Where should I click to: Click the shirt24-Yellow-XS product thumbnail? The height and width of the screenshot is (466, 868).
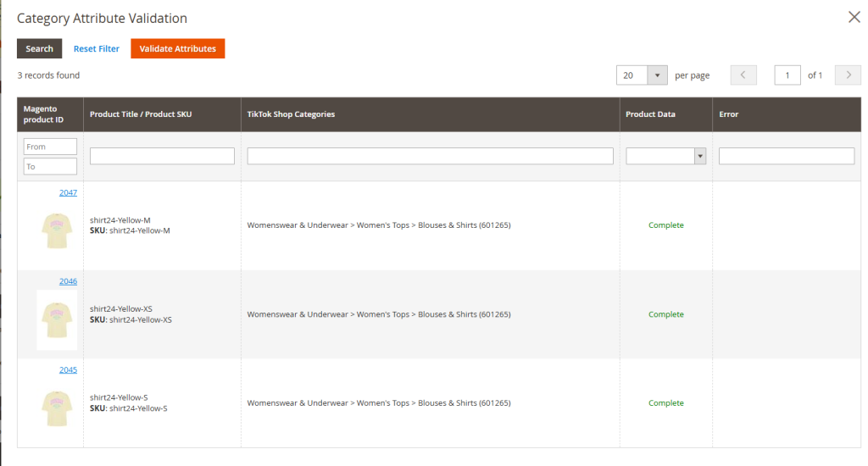pyautogui.click(x=57, y=319)
